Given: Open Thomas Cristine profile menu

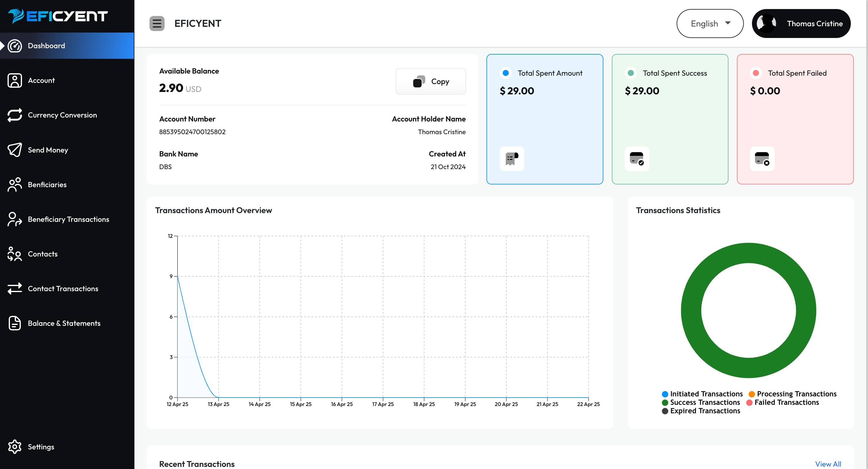Looking at the screenshot, I should [801, 24].
